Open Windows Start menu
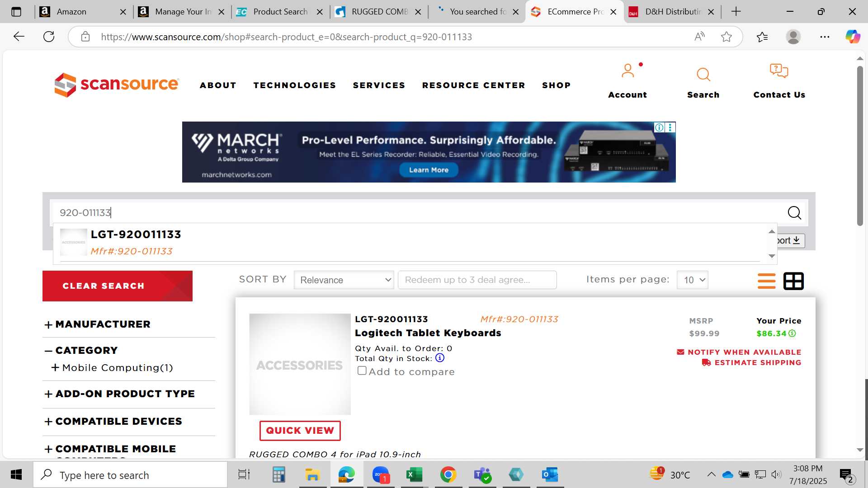 tap(16, 474)
